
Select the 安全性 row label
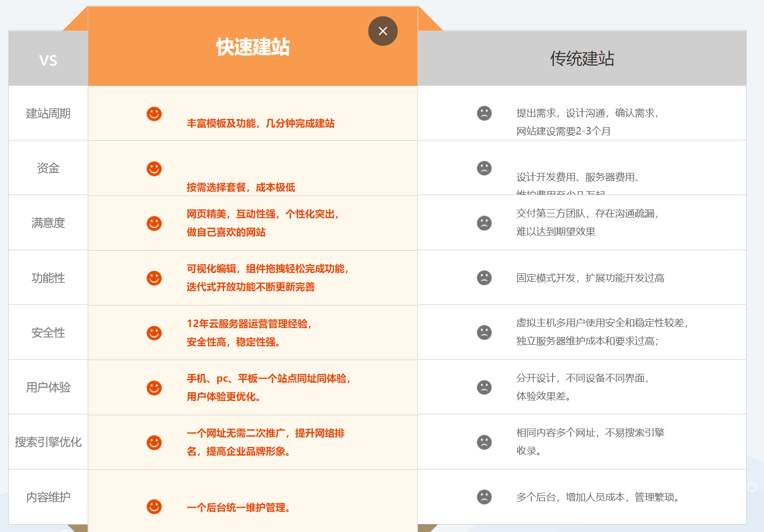[x=48, y=332]
